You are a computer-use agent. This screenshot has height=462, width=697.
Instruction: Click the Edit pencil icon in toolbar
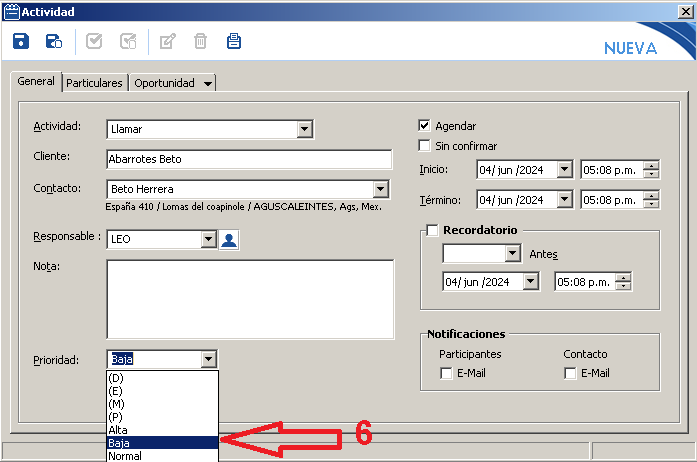click(x=168, y=41)
